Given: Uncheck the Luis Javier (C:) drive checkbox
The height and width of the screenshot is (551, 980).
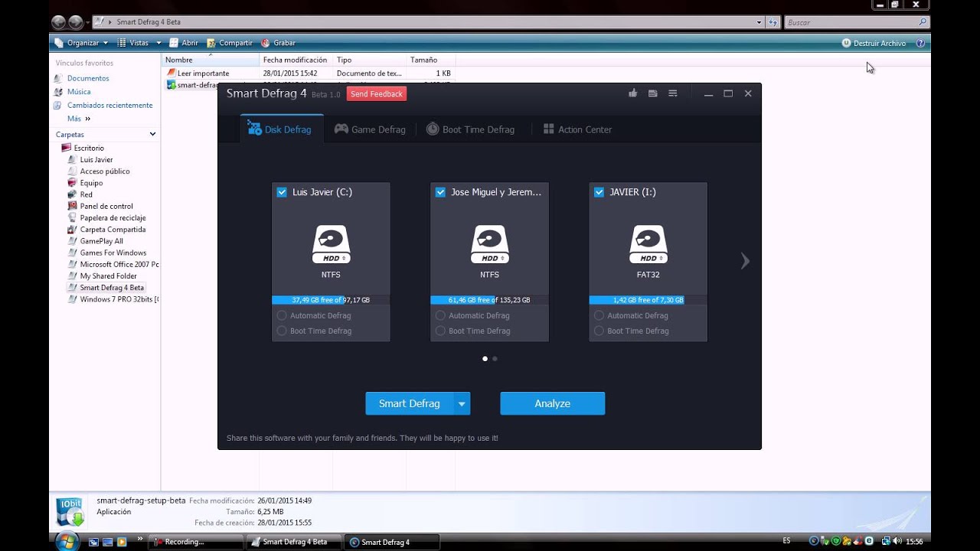Looking at the screenshot, I should click(282, 192).
